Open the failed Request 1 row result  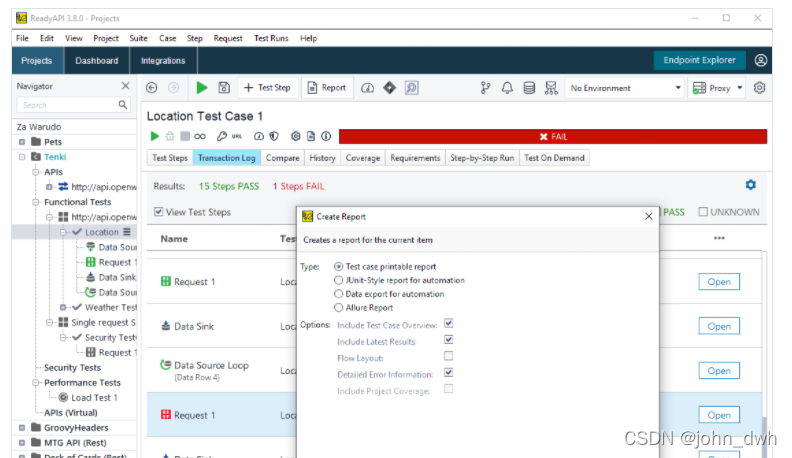pyautogui.click(x=719, y=415)
